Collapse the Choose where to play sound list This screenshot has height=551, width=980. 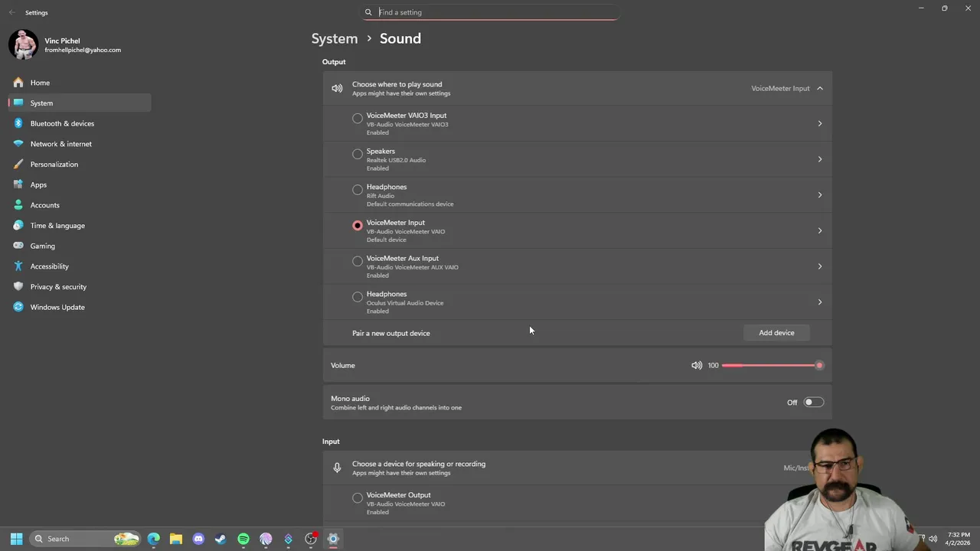pyautogui.click(x=819, y=89)
